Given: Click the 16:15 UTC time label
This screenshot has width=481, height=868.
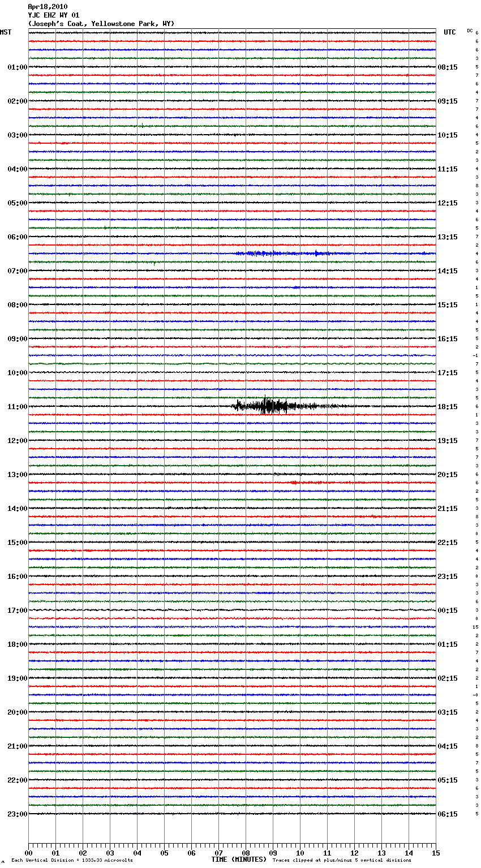Looking at the screenshot, I should [448, 339].
